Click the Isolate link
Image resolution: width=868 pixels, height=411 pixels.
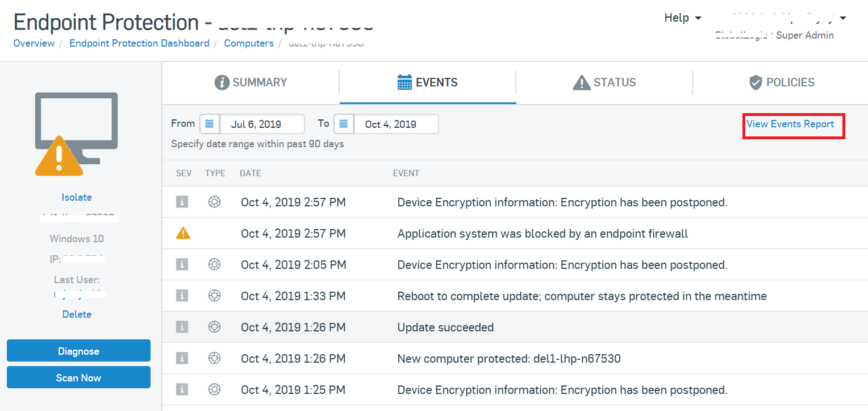[77, 197]
